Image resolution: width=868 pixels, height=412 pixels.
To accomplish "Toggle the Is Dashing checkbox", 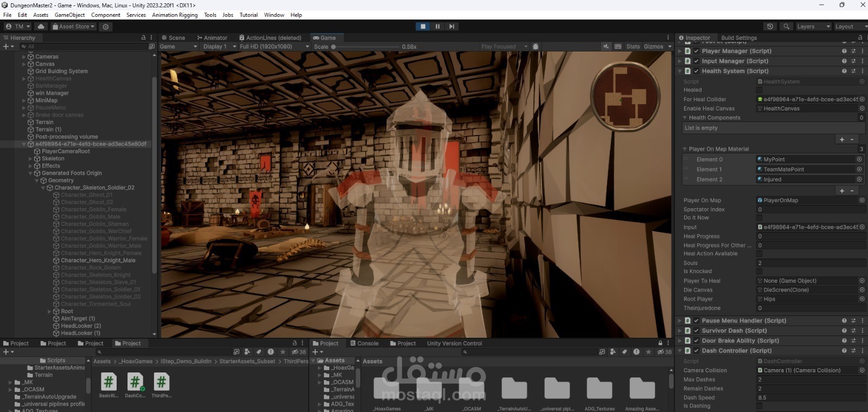I will tap(759, 406).
